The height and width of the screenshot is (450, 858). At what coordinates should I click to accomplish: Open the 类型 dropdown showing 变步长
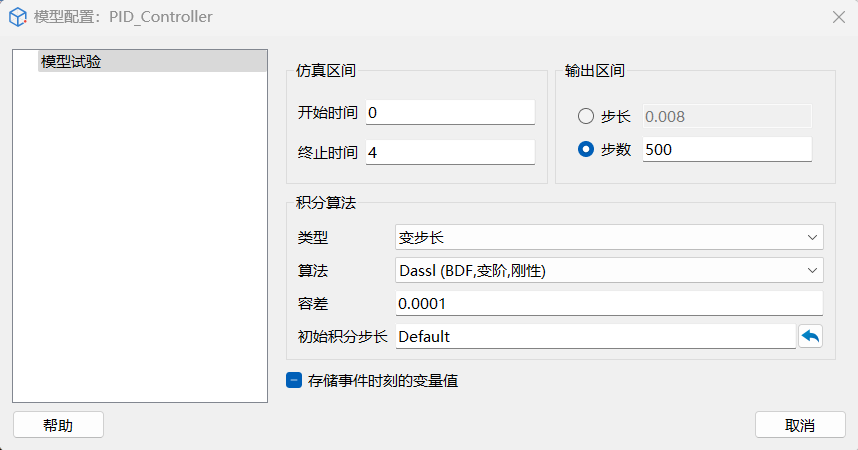click(609, 237)
